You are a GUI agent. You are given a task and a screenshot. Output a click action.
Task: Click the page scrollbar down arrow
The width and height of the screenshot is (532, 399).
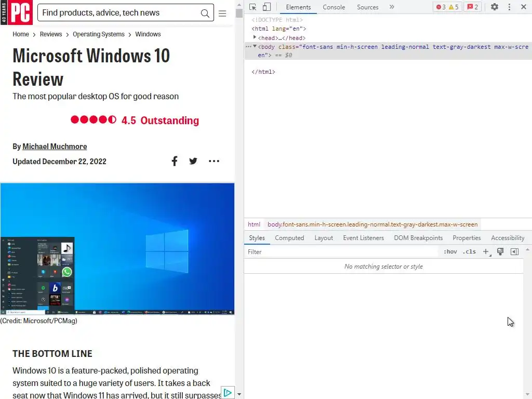point(239,395)
